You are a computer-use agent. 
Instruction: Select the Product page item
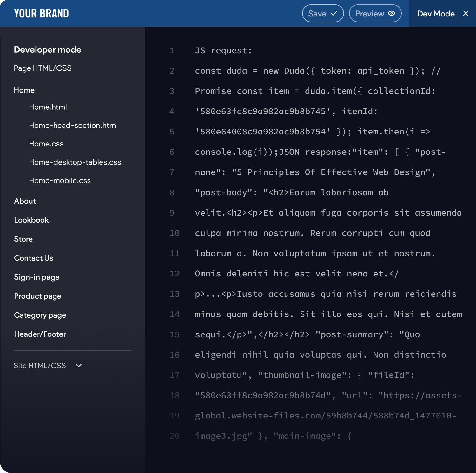click(x=38, y=296)
